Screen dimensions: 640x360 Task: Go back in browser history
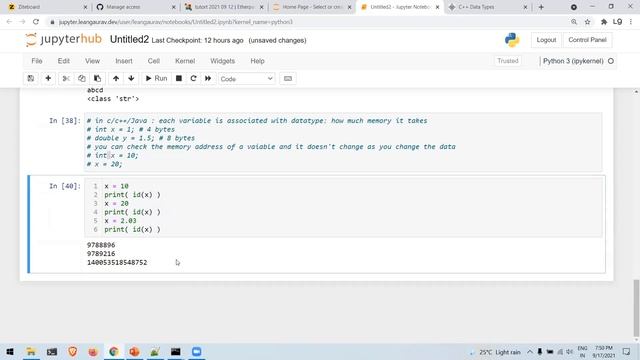(x=9, y=22)
